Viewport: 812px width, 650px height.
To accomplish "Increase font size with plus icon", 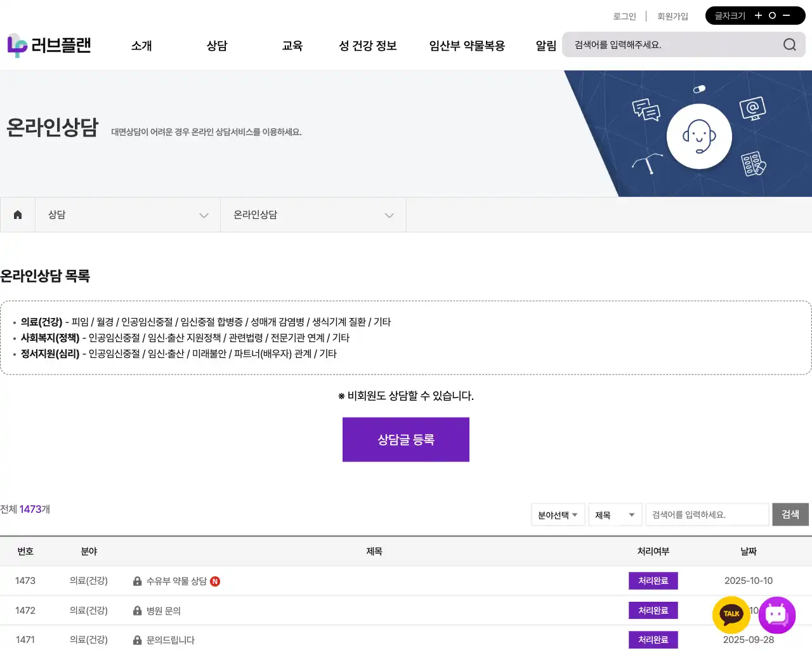I will (758, 16).
